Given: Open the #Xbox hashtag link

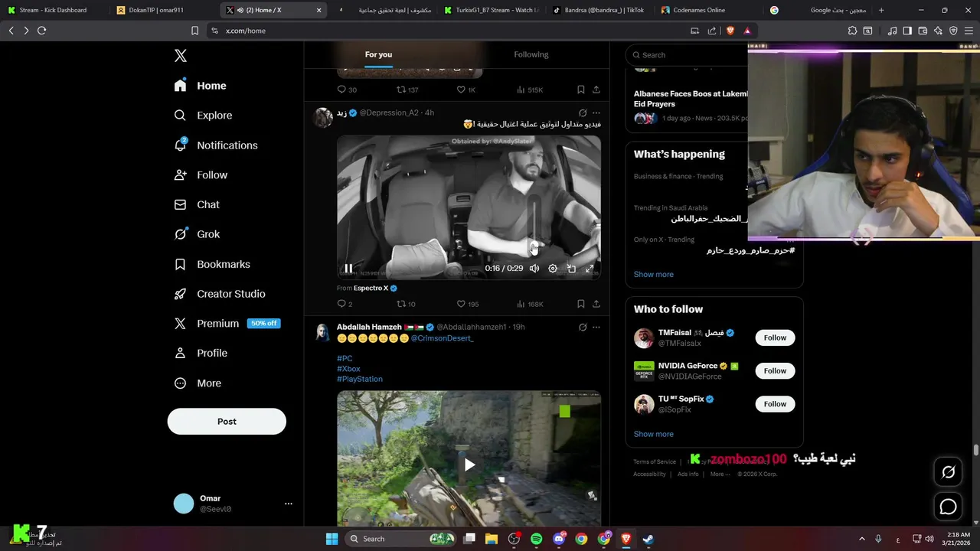Looking at the screenshot, I should point(348,369).
